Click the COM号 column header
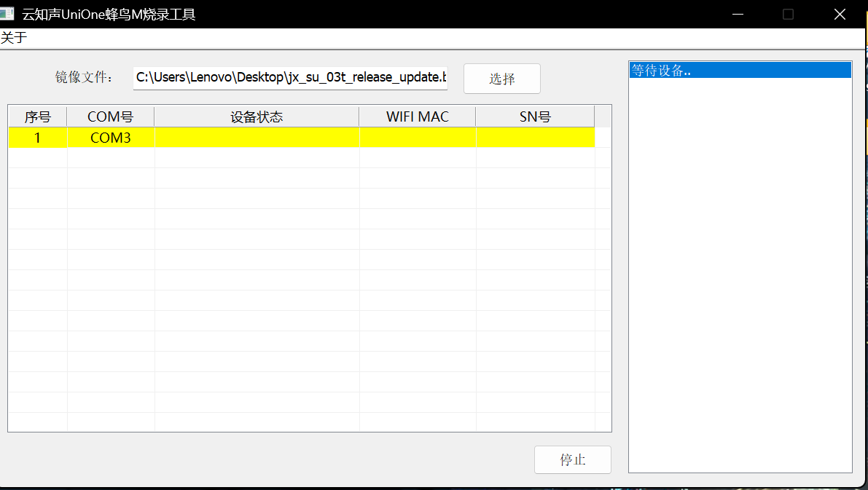This screenshot has width=868, height=490. [110, 116]
